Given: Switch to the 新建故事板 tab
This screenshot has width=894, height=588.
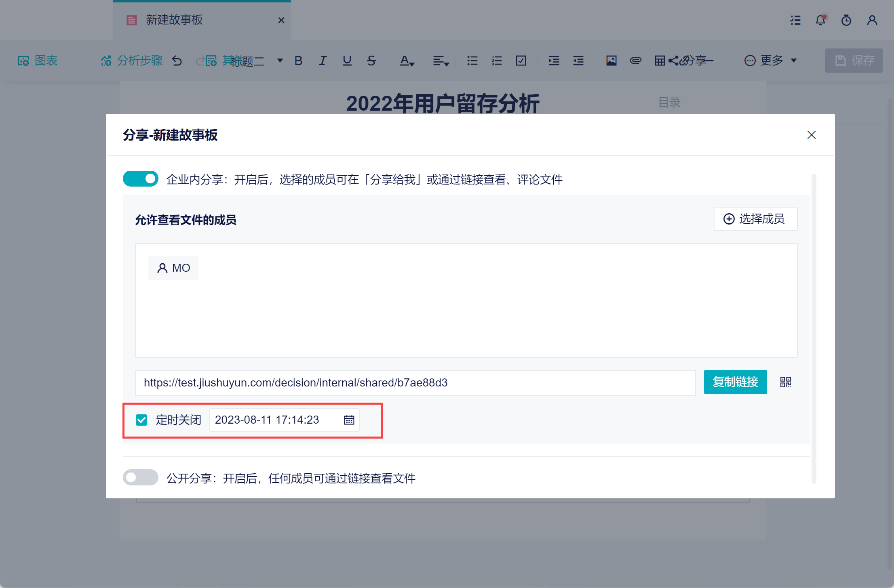Looking at the screenshot, I should [174, 20].
